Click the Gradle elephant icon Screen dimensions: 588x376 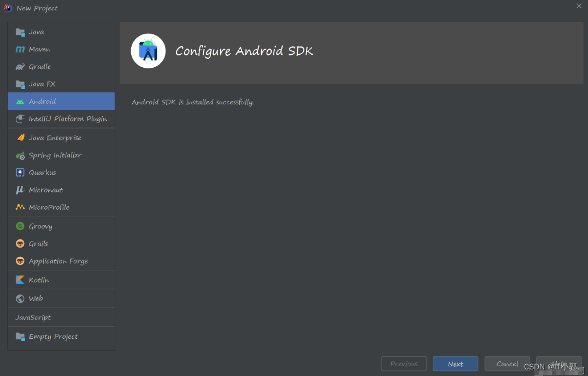(x=20, y=67)
